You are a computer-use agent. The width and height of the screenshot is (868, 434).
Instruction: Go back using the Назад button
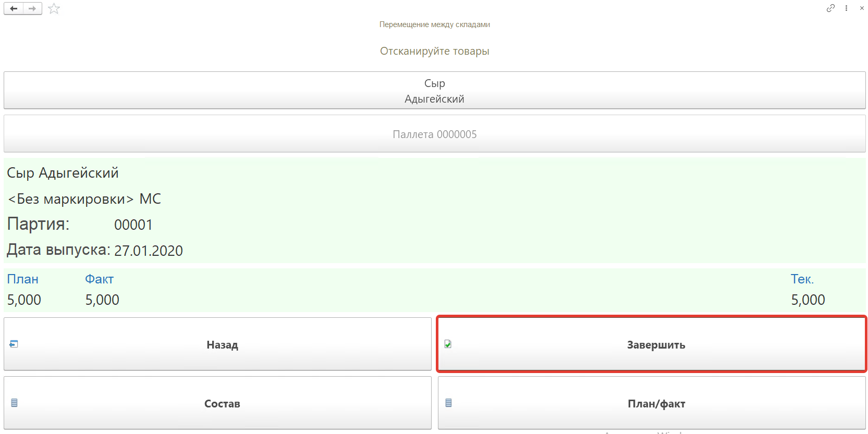coord(217,344)
